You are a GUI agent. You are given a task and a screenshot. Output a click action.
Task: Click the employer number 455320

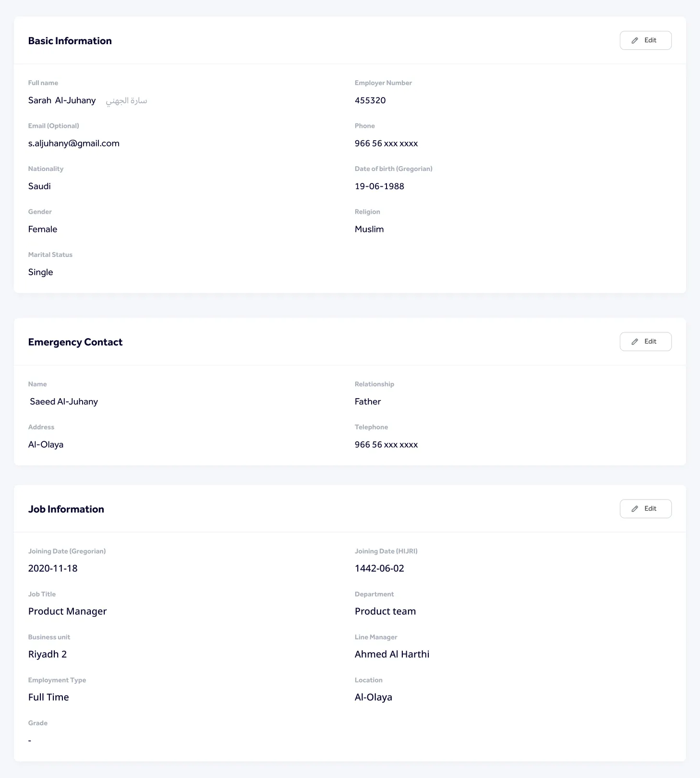(x=370, y=100)
